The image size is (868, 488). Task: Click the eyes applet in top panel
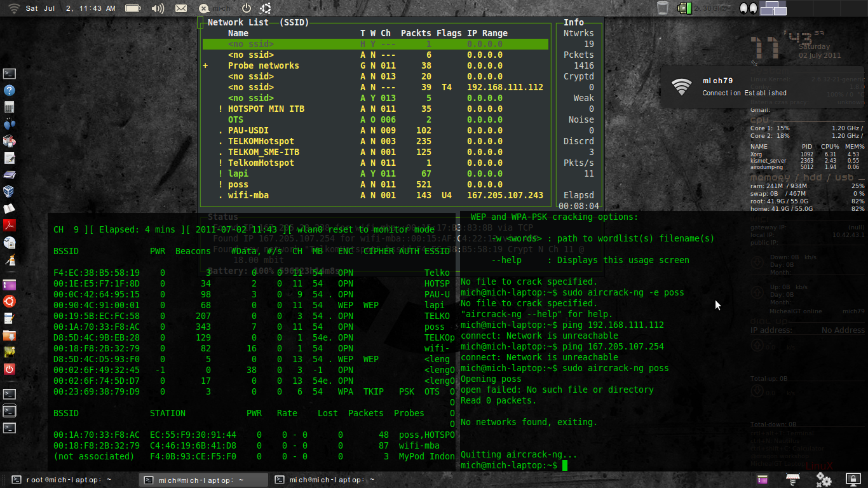tap(749, 8)
